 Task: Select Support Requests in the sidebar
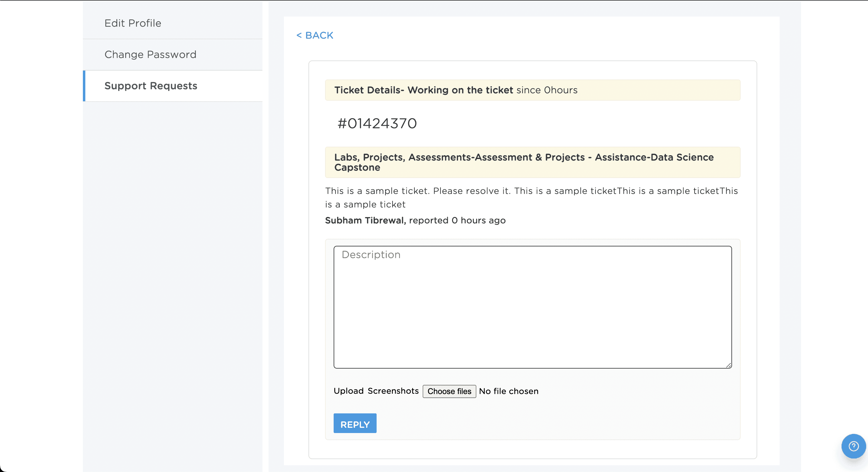point(151,86)
